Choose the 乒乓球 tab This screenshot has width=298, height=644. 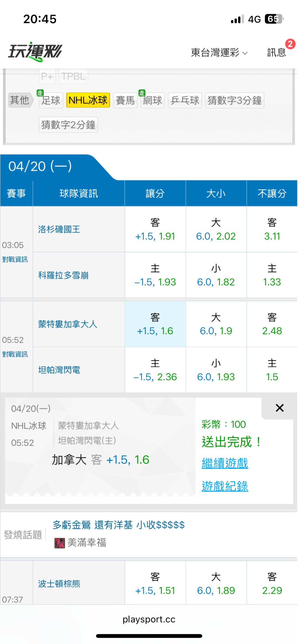[185, 100]
